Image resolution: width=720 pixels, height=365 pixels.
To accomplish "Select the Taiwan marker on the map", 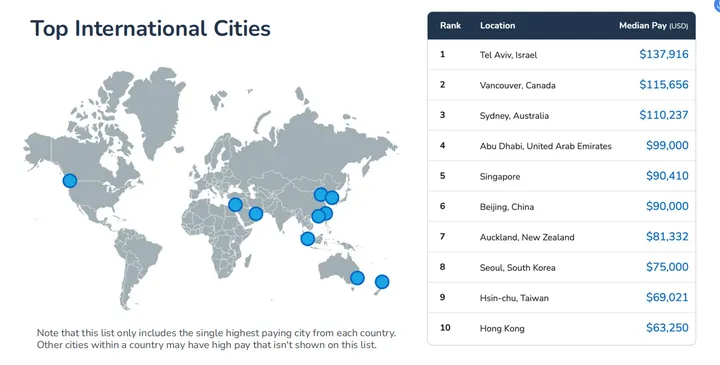I will tap(326, 213).
